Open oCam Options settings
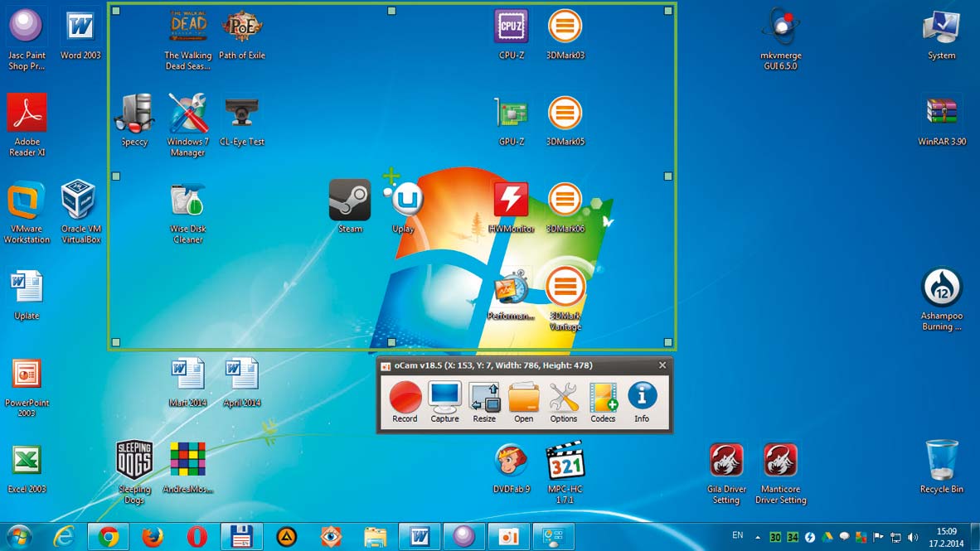 [563, 403]
